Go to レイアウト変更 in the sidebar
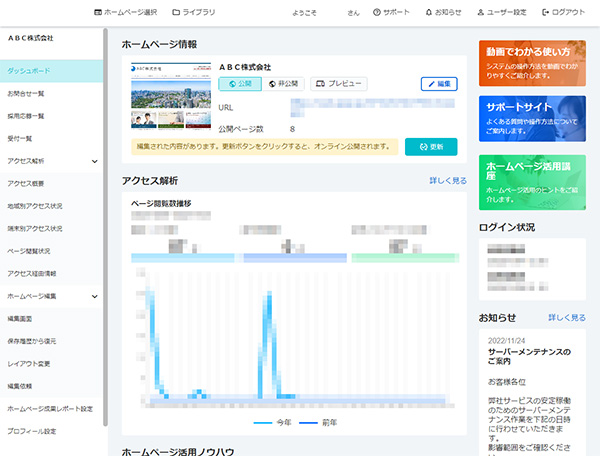 tap(51, 363)
